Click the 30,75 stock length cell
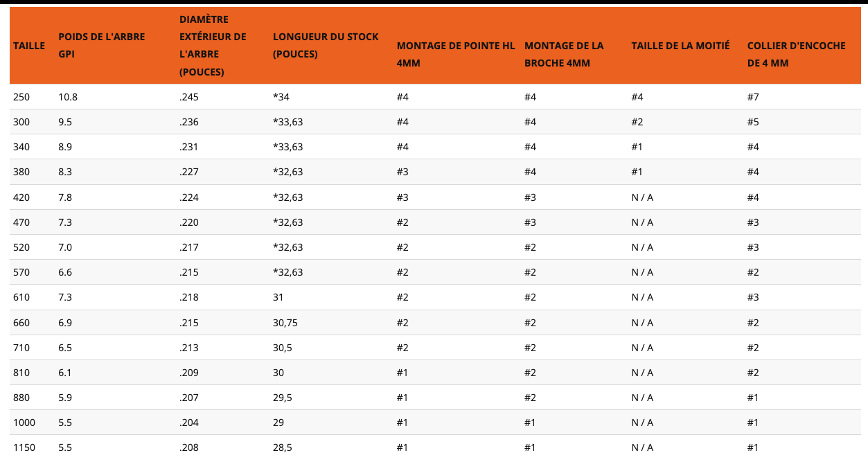 286,322
